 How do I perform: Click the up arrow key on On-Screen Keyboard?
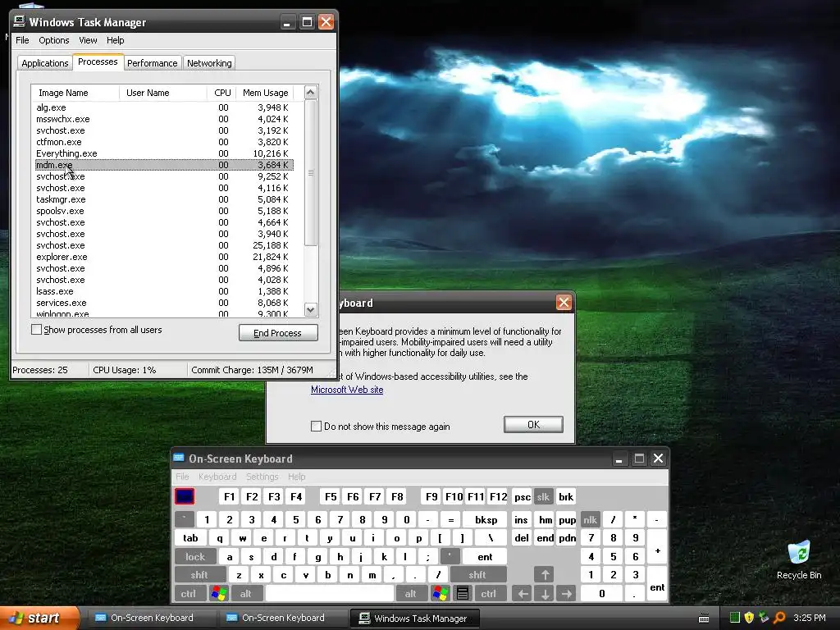[545, 575]
